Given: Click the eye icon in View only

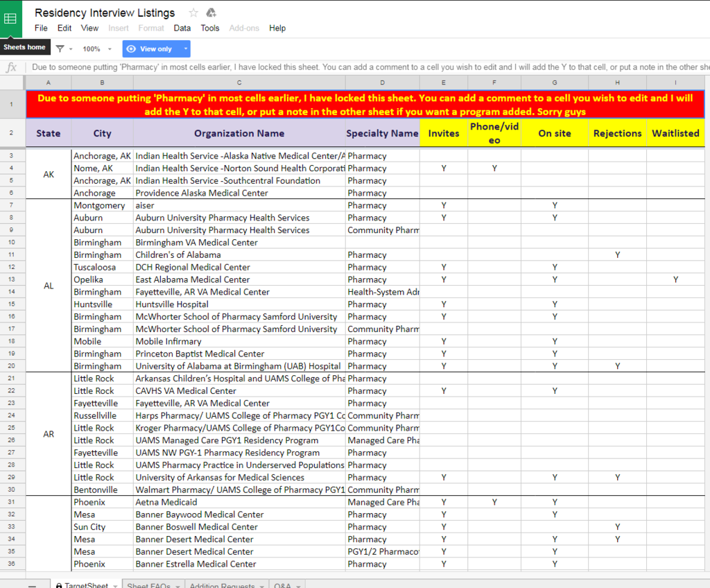Looking at the screenshot, I should (131, 49).
